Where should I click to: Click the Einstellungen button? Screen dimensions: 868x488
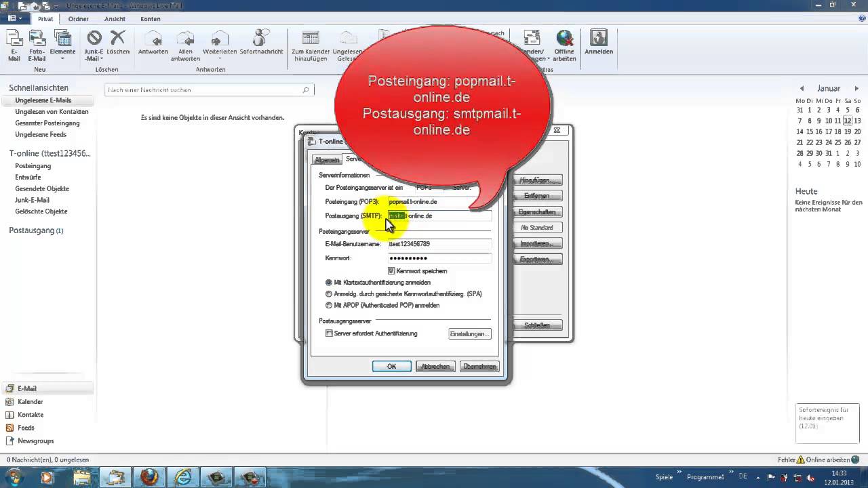click(x=469, y=334)
